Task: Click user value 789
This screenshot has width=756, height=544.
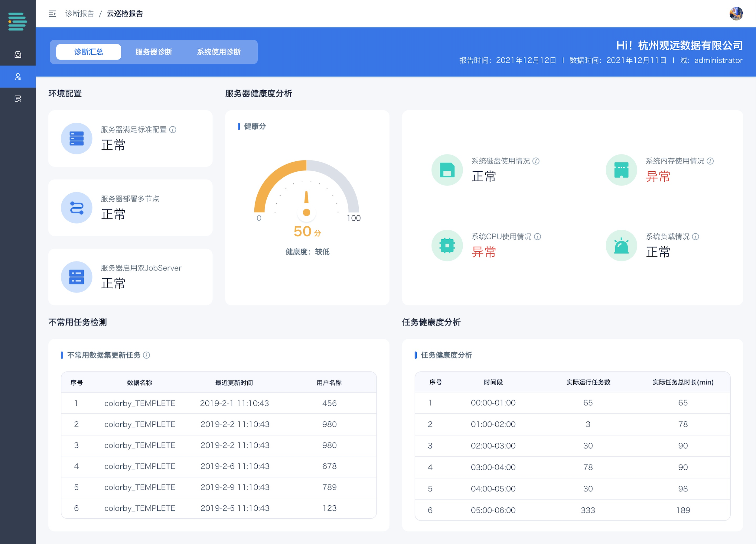Action: tap(329, 487)
